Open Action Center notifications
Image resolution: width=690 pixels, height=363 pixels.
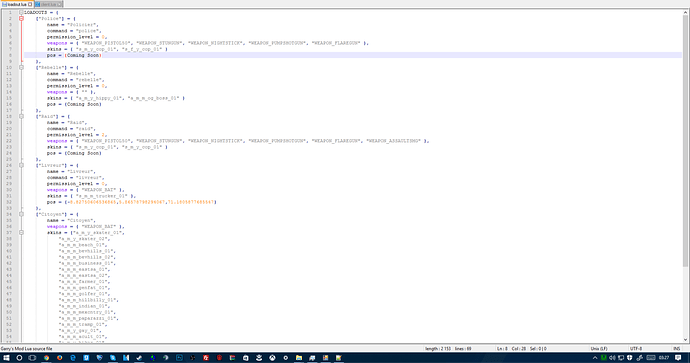(x=678, y=358)
